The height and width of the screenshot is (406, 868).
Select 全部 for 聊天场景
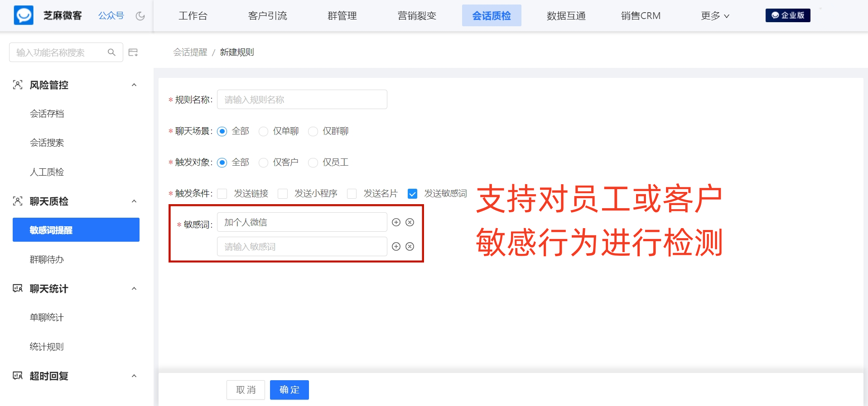pyautogui.click(x=222, y=131)
